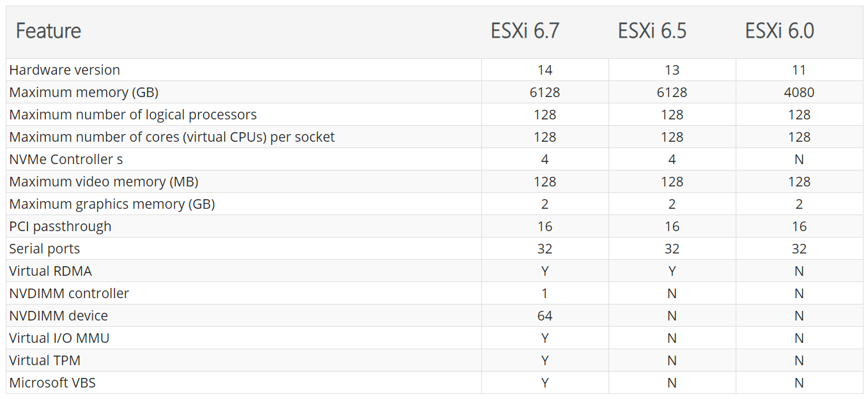
Task: Click the Hardware version row label
Action: (x=65, y=70)
